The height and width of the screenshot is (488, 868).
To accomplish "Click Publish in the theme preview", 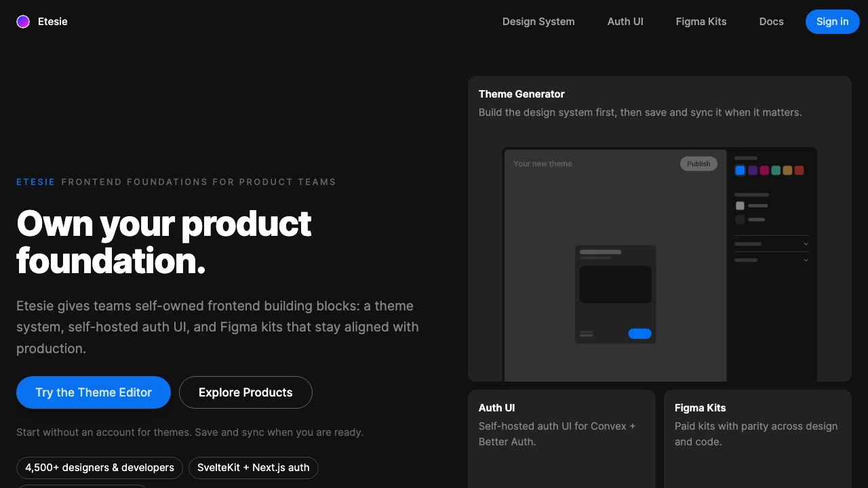I will 698,164.
